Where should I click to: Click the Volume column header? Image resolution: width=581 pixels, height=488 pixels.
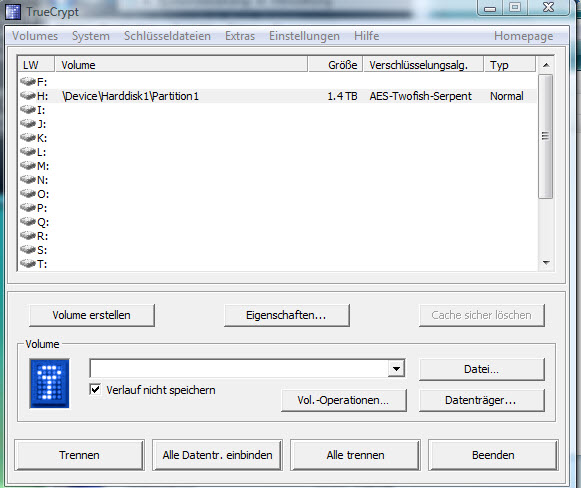pyautogui.click(x=181, y=64)
